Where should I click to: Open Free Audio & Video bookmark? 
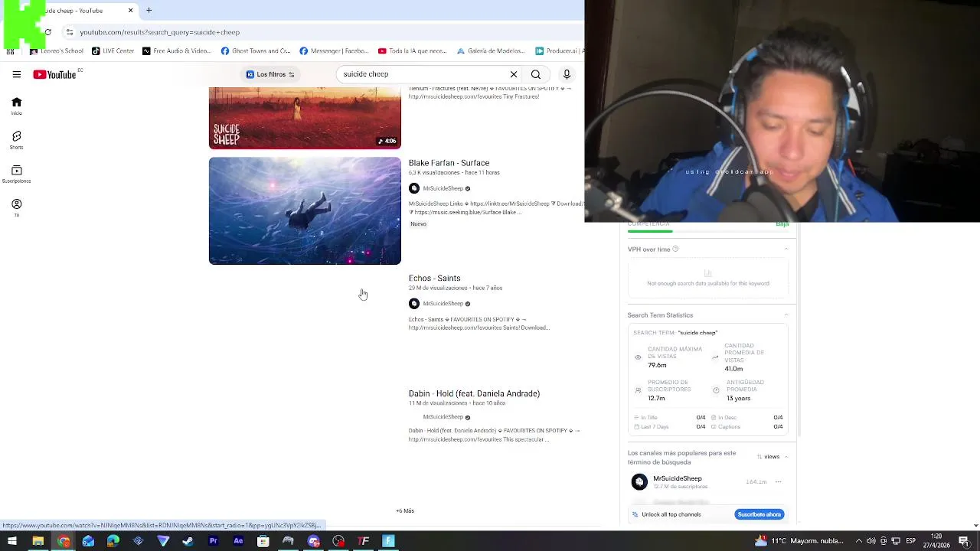[x=177, y=51]
